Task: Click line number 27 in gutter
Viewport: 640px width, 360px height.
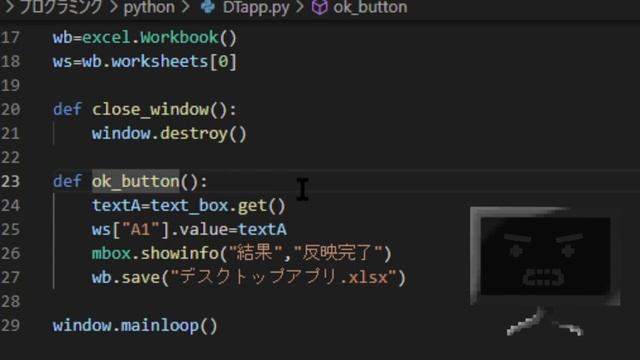Action: pyautogui.click(x=10, y=278)
